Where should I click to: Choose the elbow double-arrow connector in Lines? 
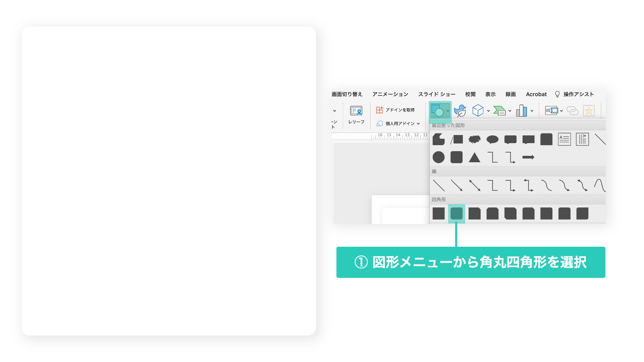(x=528, y=185)
